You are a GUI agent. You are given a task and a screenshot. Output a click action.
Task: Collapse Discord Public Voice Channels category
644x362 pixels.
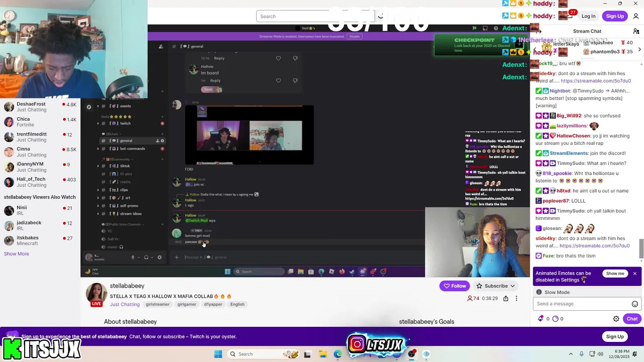point(123,224)
